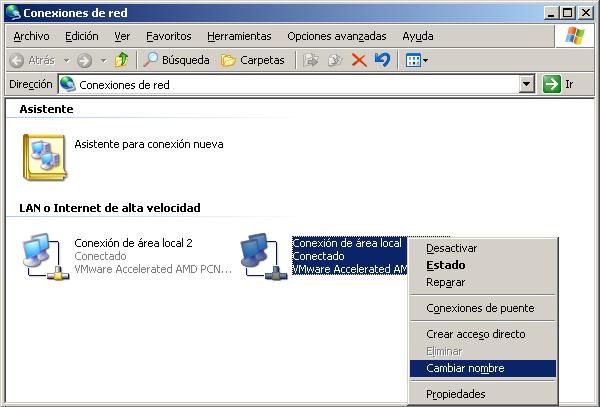The width and height of the screenshot is (600, 407).
Task: Click the red Delete X toolbar icon
Action: (x=358, y=60)
